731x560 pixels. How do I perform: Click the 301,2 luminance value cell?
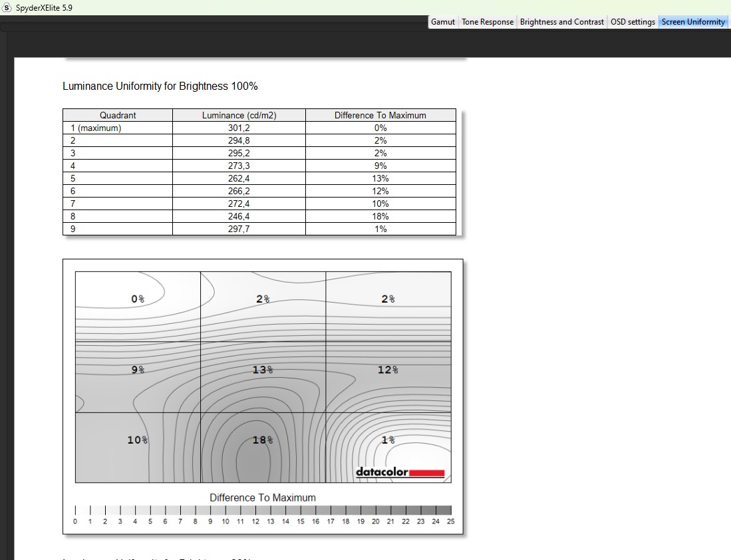point(239,128)
